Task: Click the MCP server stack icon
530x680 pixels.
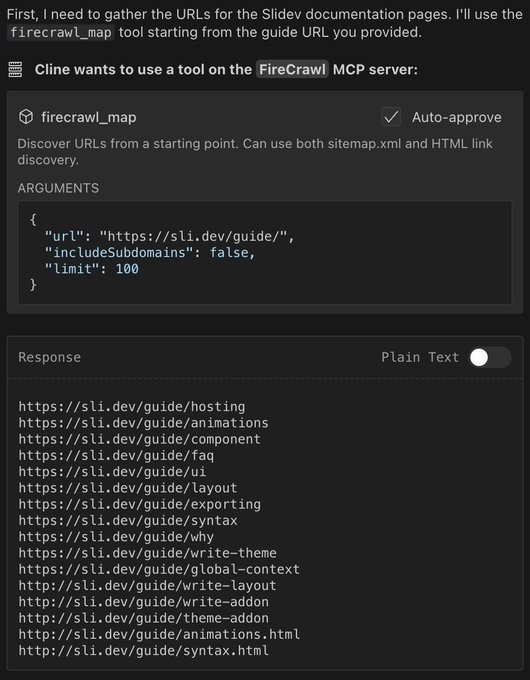Action: (x=15, y=69)
